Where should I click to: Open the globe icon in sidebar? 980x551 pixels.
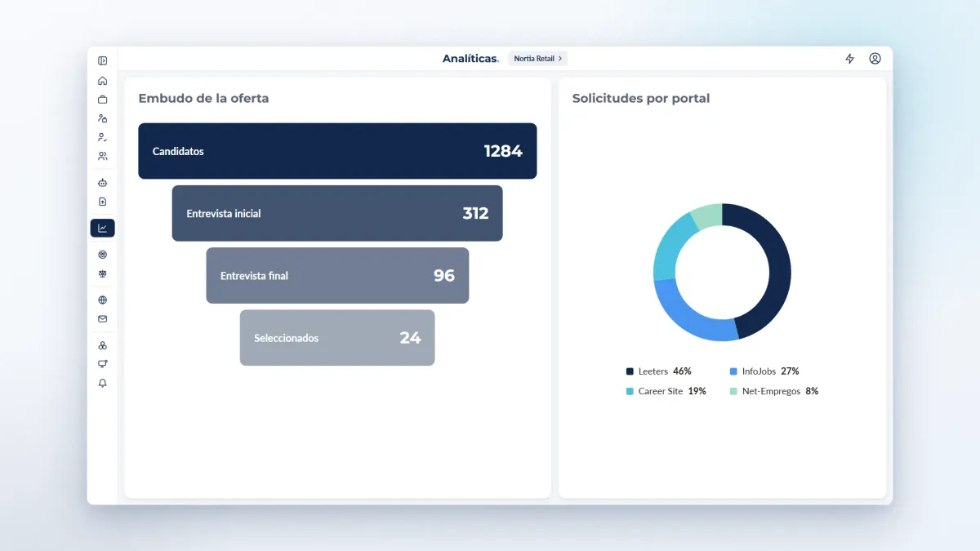point(103,300)
